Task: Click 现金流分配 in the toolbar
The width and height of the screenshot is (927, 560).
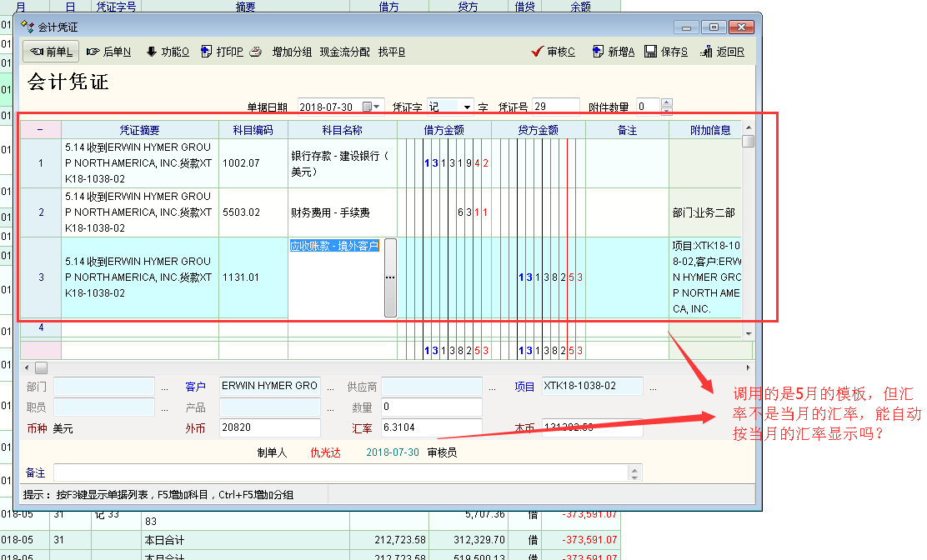Action: click(344, 52)
